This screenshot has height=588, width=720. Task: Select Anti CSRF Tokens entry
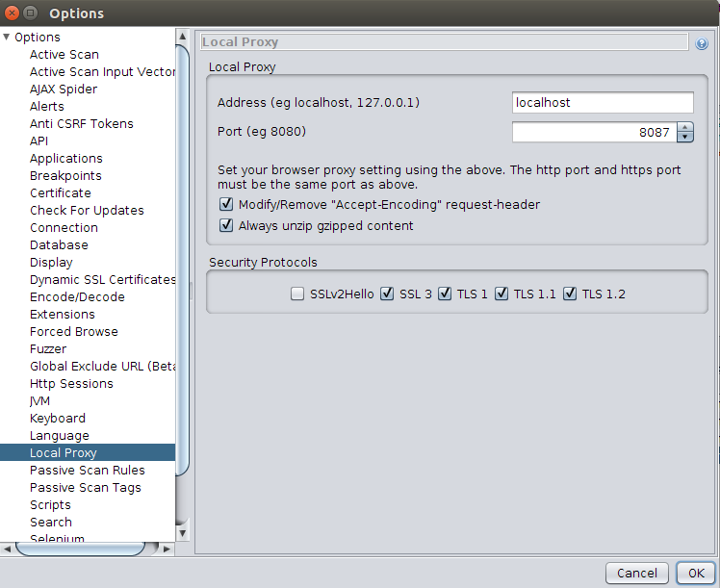coord(81,123)
